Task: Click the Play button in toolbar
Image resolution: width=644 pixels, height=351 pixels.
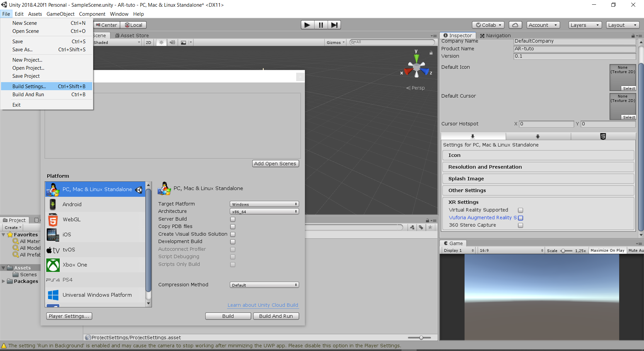Action: [307, 25]
